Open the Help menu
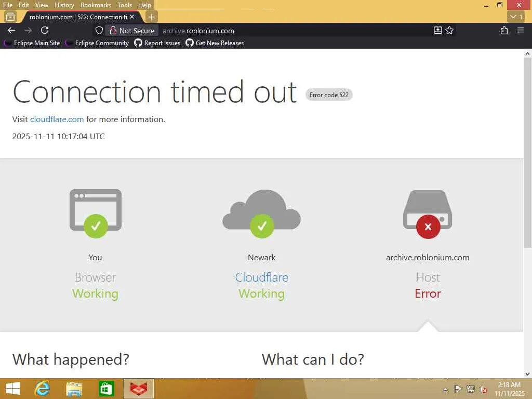 pos(144,5)
